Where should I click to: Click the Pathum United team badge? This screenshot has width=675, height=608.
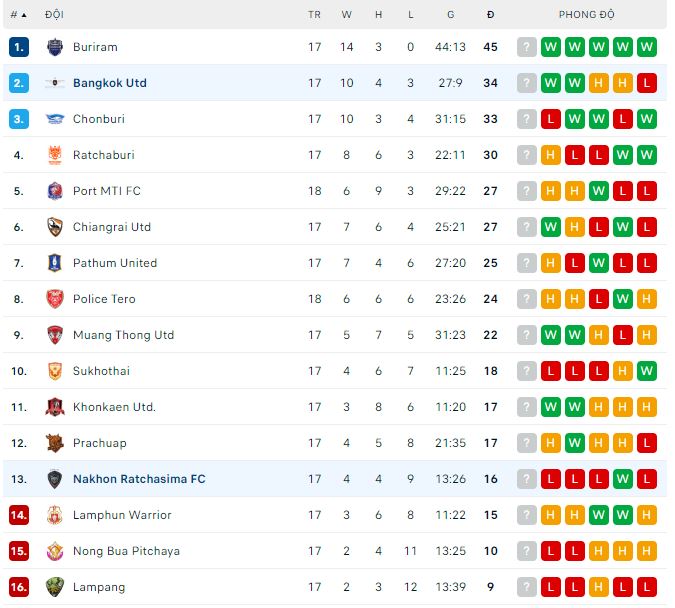coord(55,263)
